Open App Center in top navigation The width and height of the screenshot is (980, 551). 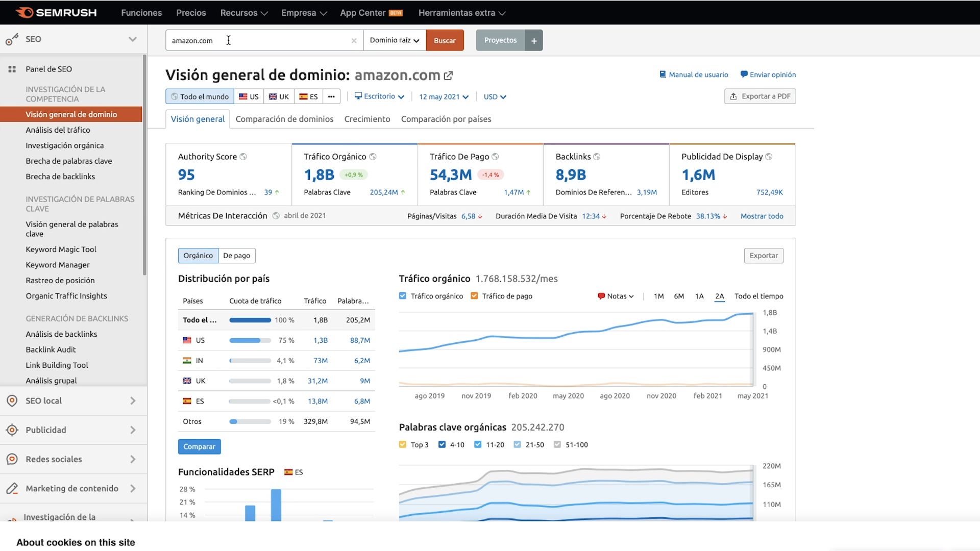point(371,13)
